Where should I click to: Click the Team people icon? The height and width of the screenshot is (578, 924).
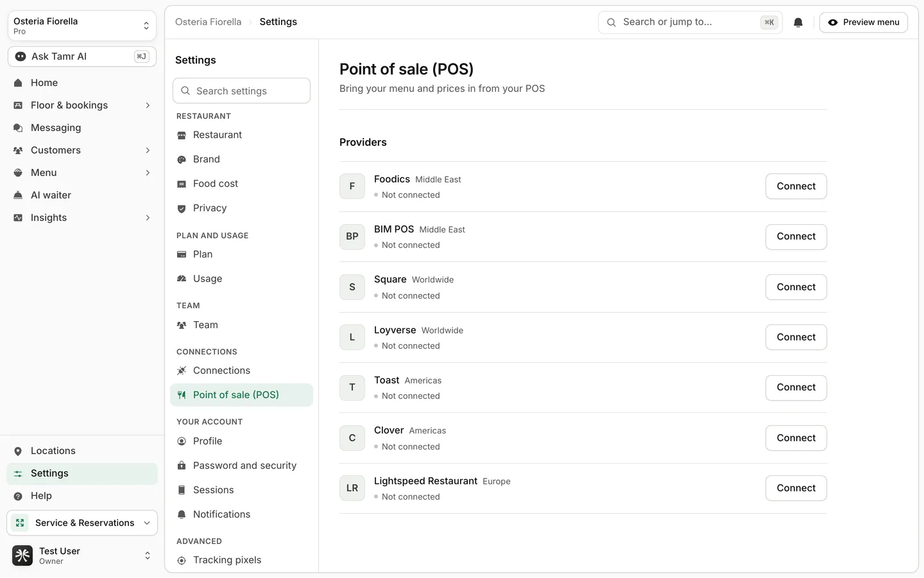182,325
